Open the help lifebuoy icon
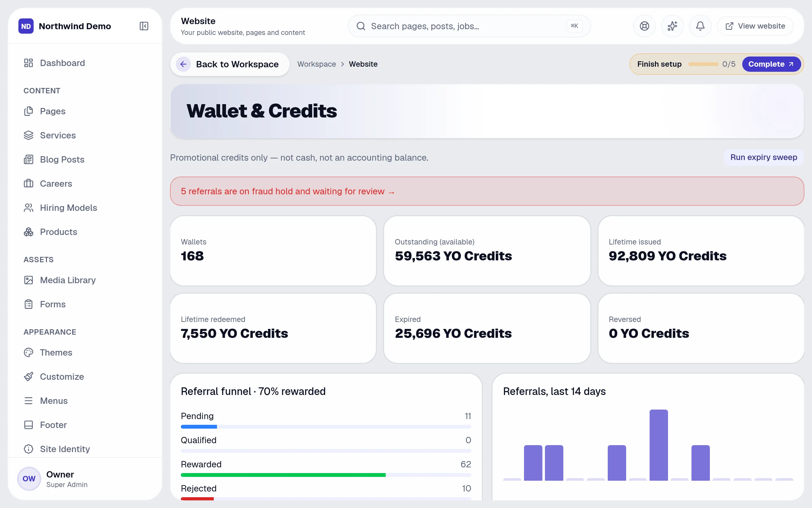This screenshot has width=812, height=508. click(644, 26)
